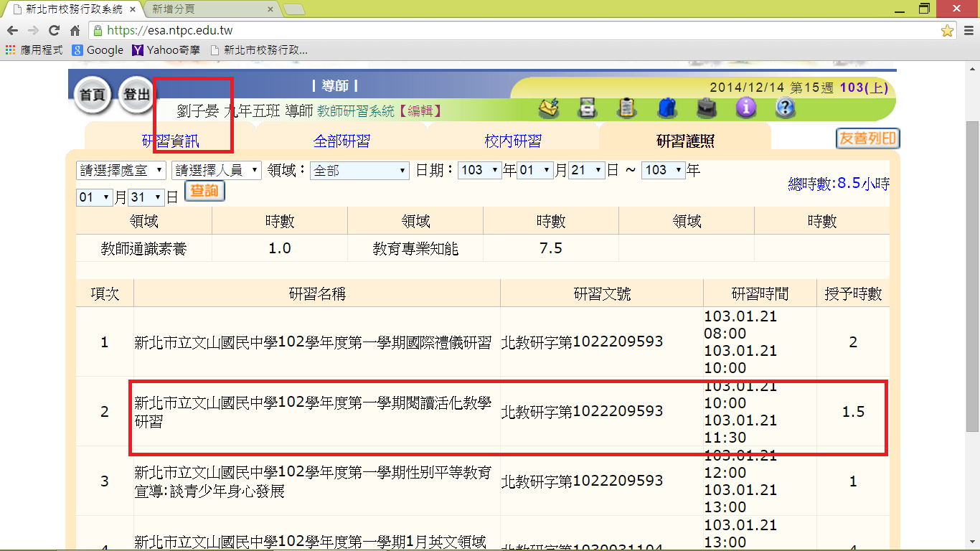980x551 pixels.
Task: Click the blue backpack icon
Action: point(666,108)
